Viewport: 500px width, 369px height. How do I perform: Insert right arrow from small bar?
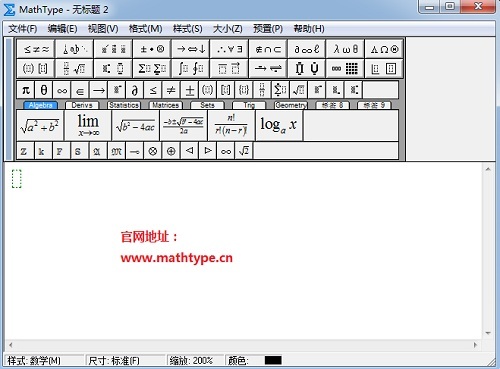(98, 90)
